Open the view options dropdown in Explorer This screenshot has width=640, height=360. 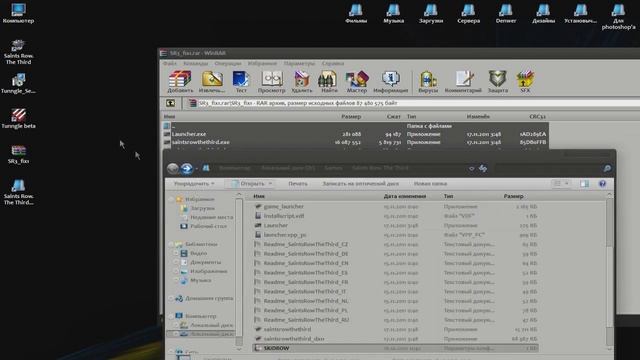click(x=567, y=184)
